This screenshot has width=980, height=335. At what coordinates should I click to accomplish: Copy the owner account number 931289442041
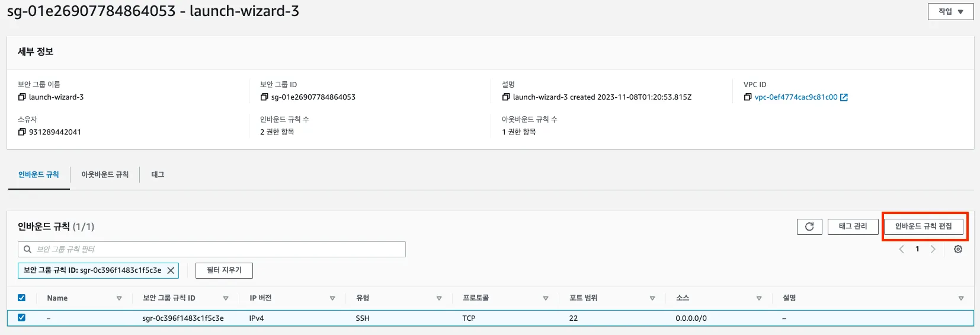click(22, 132)
